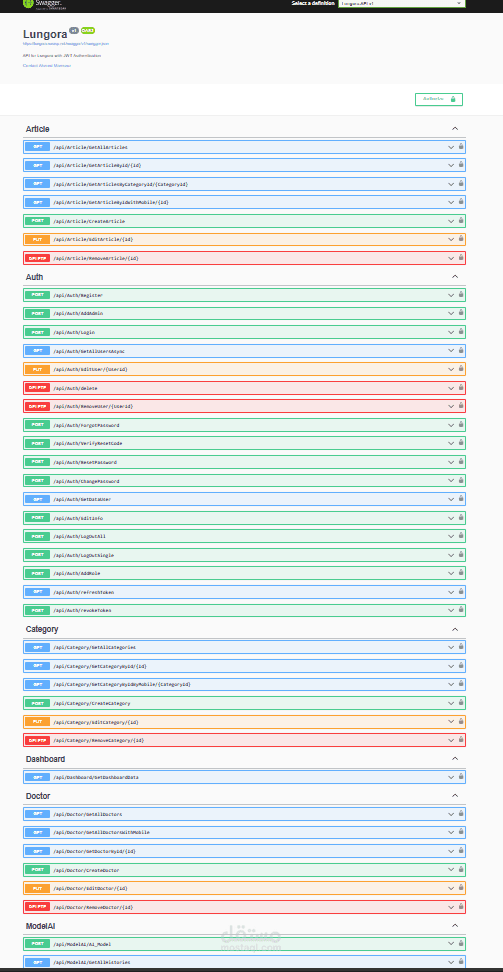The image size is (503, 972).
Task: Click the padlock on VerifyResetCode row
Action: click(x=461, y=443)
